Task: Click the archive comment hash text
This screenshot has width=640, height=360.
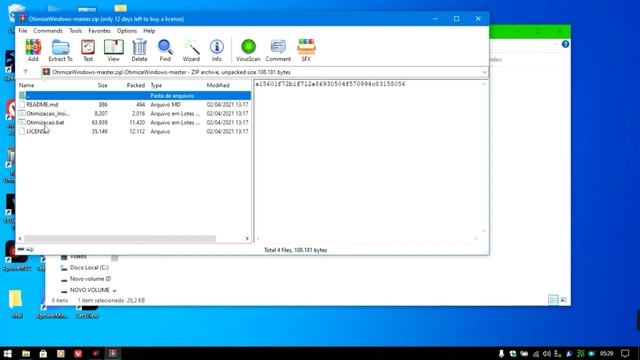Action: (330, 84)
